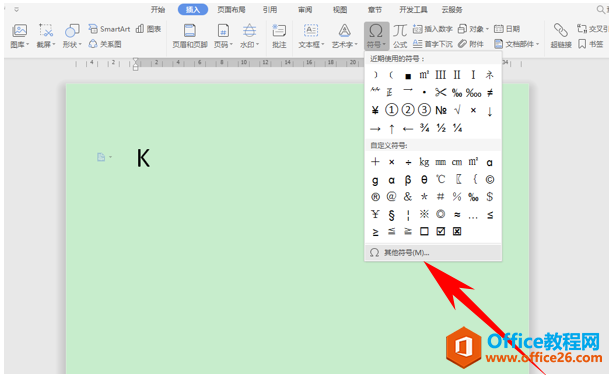Switch to the 开始 Home tab

click(x=158, y=10)
